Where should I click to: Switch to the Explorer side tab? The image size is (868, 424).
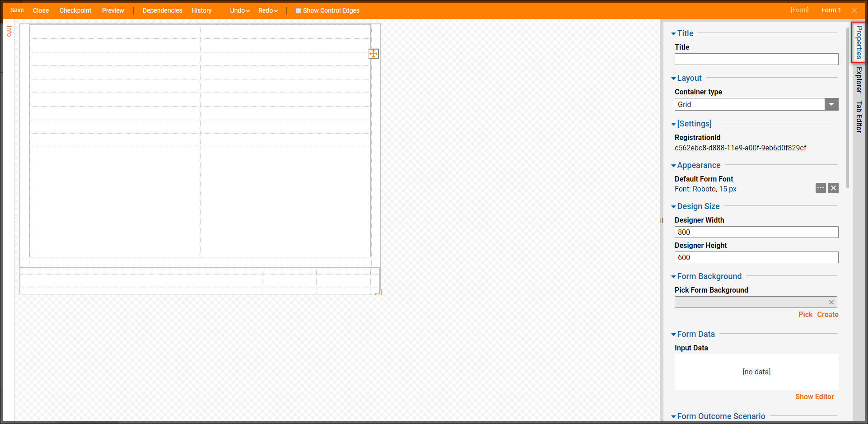tap(859, 80)
